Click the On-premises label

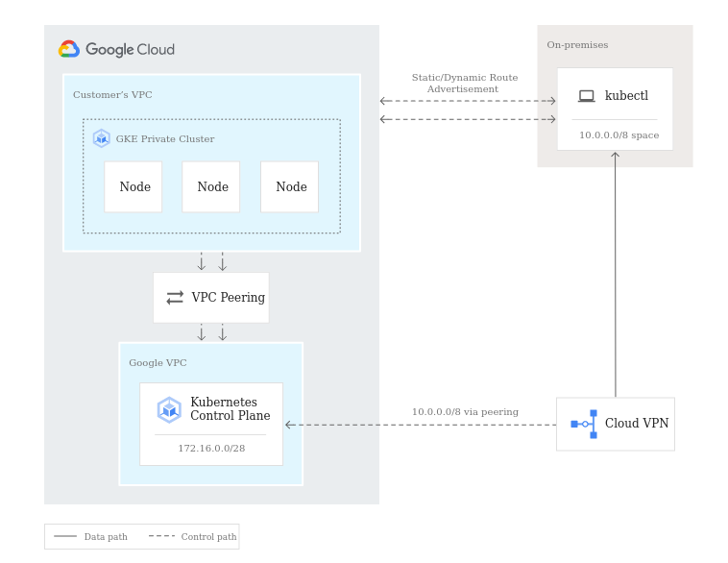(577, 45)
